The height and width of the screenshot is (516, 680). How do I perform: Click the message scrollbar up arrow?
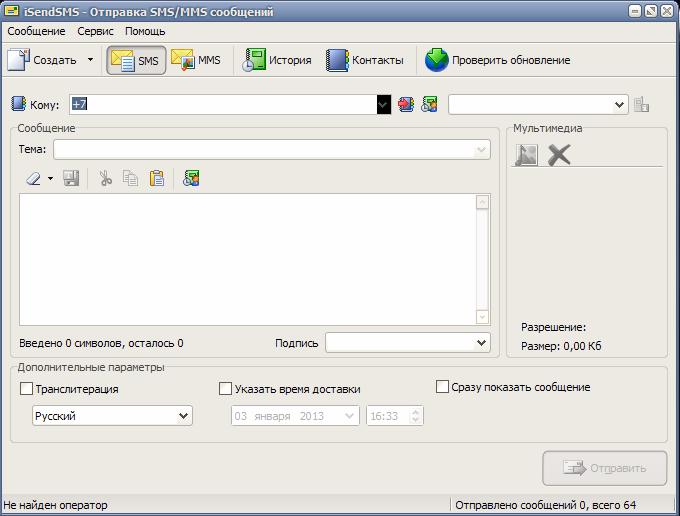482,202
